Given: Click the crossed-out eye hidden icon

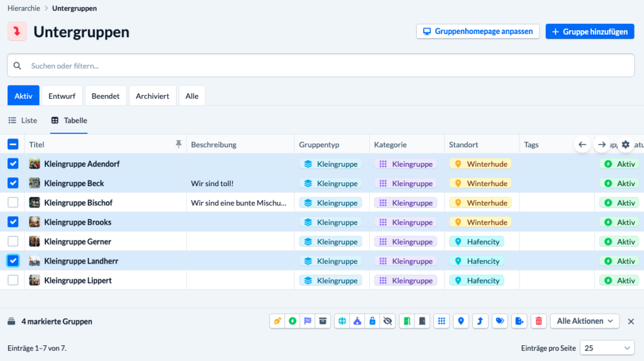Looking at the screenshot, I should (387, 321).
